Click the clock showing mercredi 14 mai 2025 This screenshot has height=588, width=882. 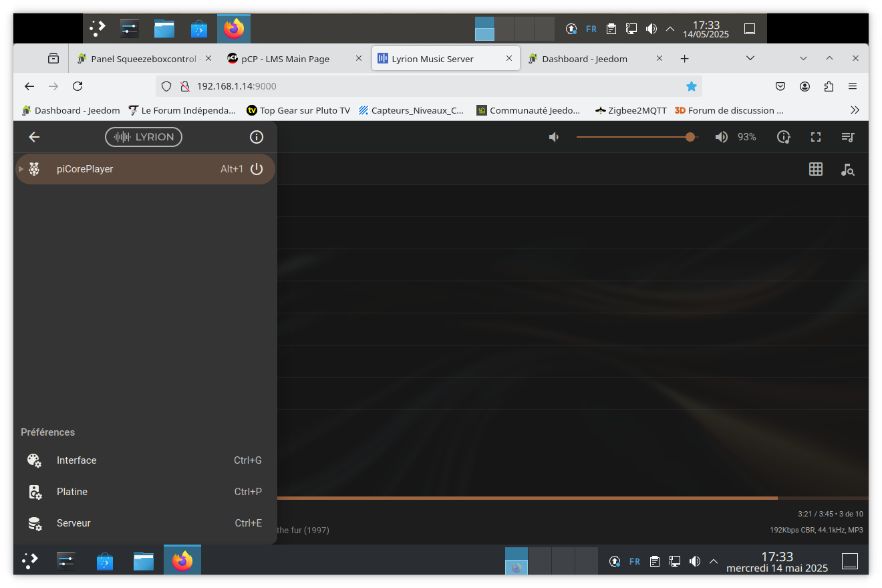click(x=777, y=562)
